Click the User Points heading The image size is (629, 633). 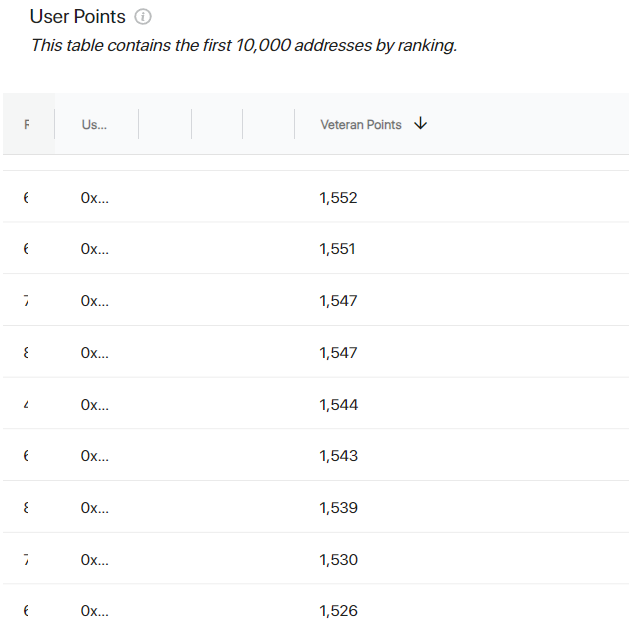tap(78, 17)
